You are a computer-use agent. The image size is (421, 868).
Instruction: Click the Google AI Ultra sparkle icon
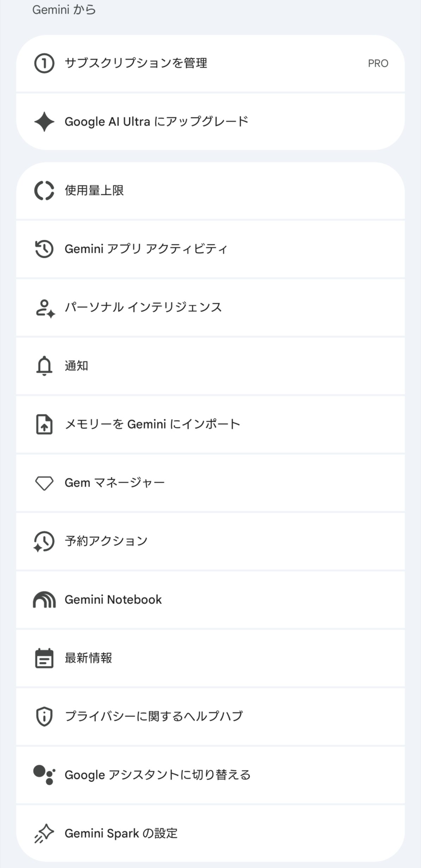tap(44, 122)
